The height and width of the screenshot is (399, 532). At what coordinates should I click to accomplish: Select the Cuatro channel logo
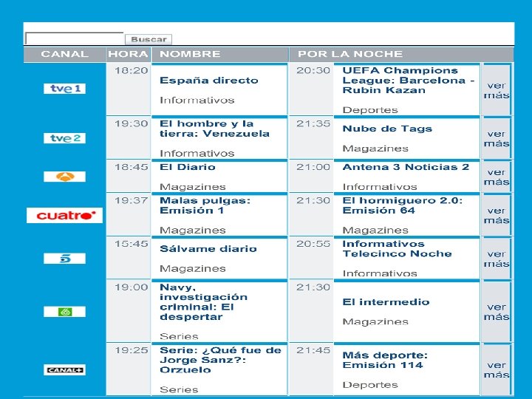[x=64, y=215]
